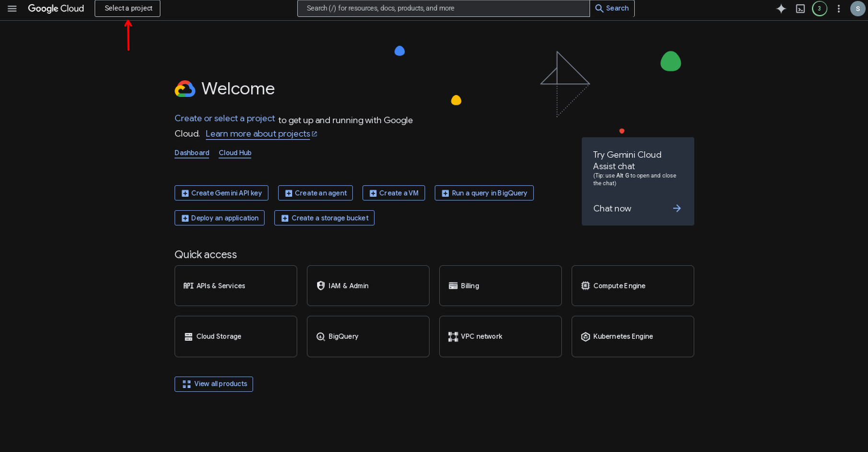Viewport: 868px width, 452px height.
Task: Click the Google Cloud logo
Action: coord(56,9)
